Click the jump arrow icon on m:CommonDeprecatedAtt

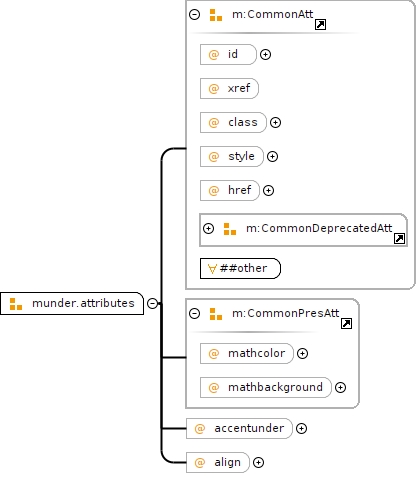click(x=399, y=239)
